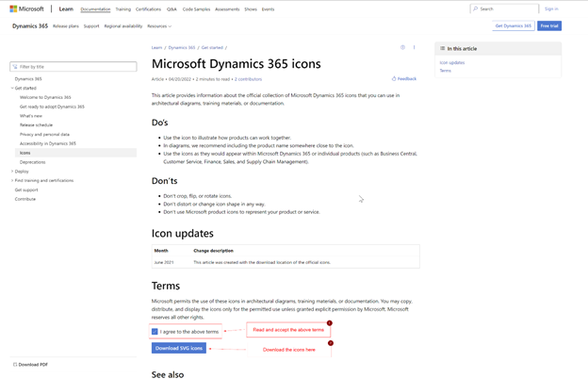Click the Download SVG icons button

tap(178, 348)
